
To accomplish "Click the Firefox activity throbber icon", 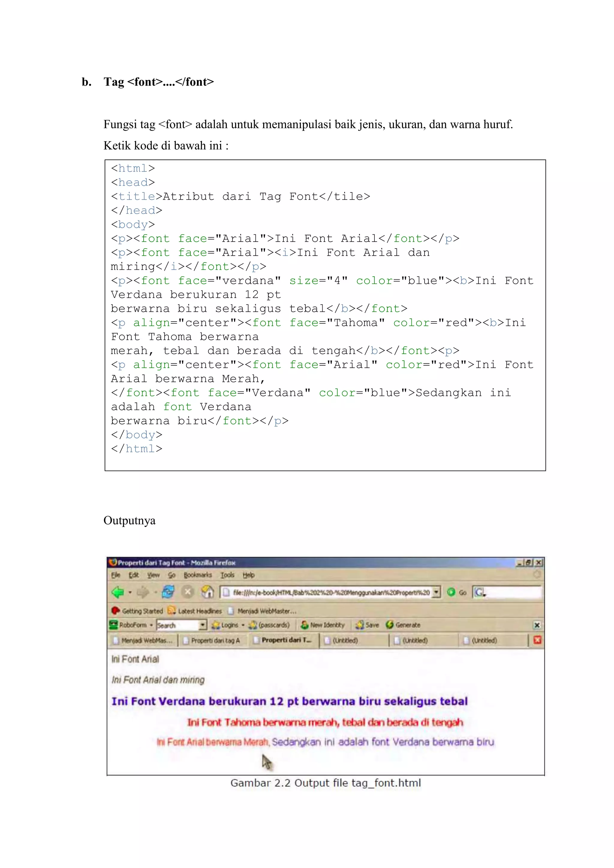I will point(537,575).
